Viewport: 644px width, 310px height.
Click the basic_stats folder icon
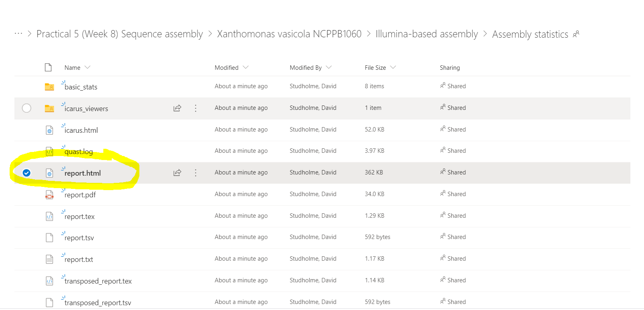tap(49, 87)
